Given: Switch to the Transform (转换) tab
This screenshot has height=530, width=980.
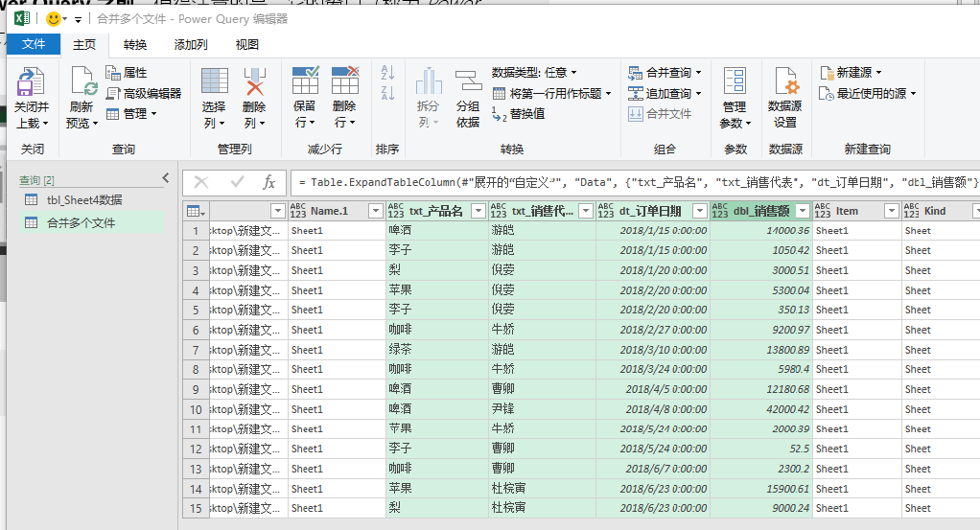Looking at the screenshot, I should pos(135,44).
